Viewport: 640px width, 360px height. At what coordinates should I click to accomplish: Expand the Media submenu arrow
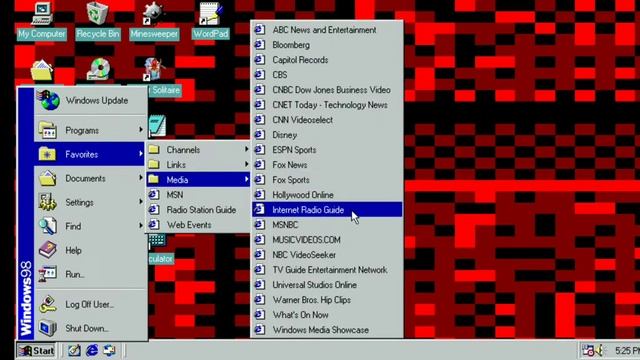tap(247, 179)
